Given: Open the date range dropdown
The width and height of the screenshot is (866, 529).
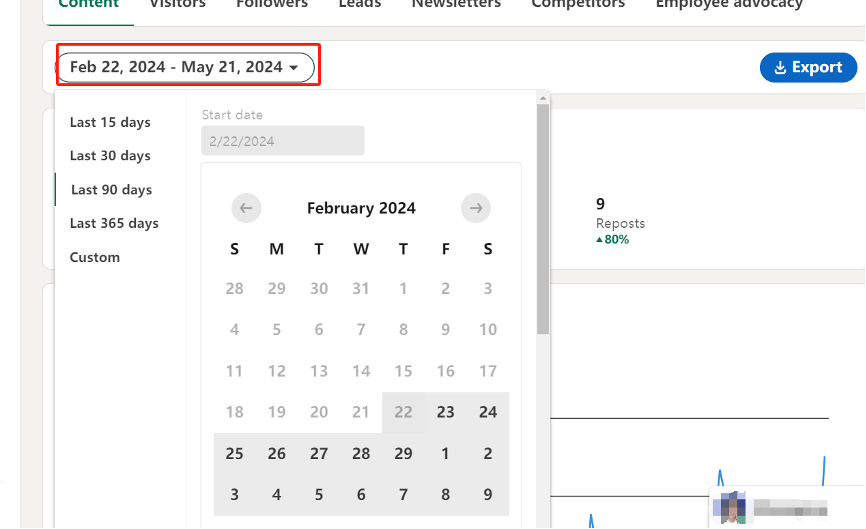Looking at the screenshot, I should [x=186, y=67].
